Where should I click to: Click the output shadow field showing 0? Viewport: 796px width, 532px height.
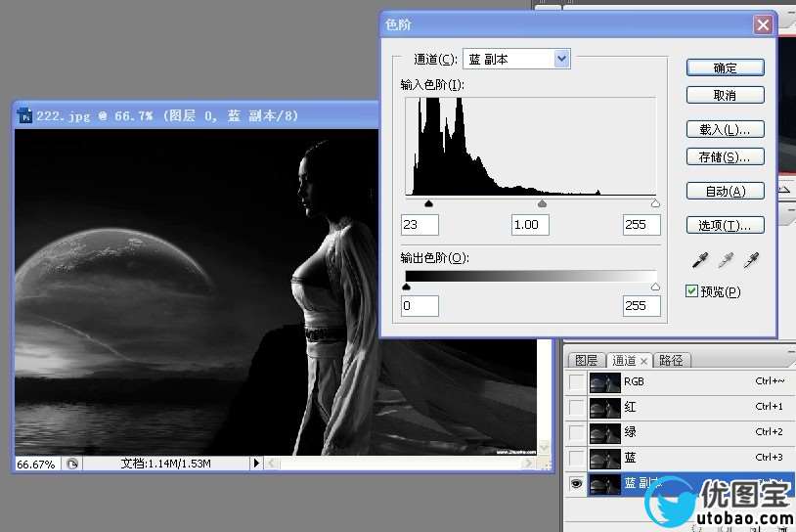pyautogui.click(x=420, y=306)
